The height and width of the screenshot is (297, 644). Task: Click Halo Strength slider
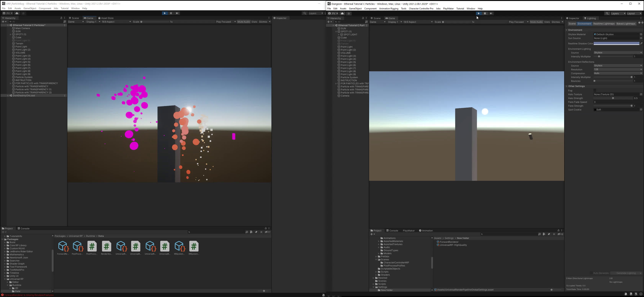point(613,98)
